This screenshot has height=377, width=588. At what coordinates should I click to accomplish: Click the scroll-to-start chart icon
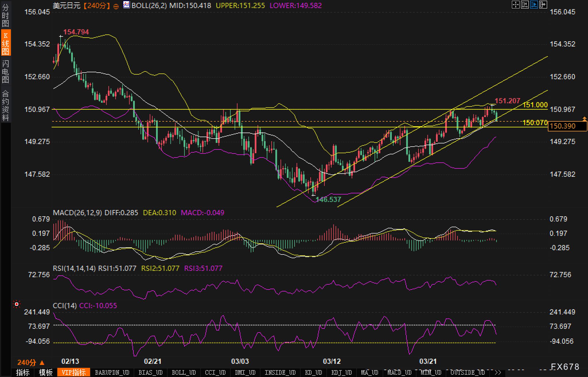coord(525,5)
